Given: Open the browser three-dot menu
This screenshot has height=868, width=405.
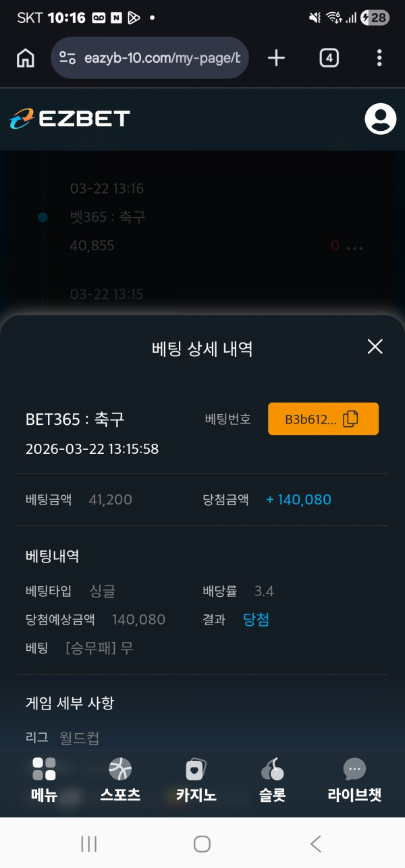Looking at the screenshot, I should click(x=379, y=58).
